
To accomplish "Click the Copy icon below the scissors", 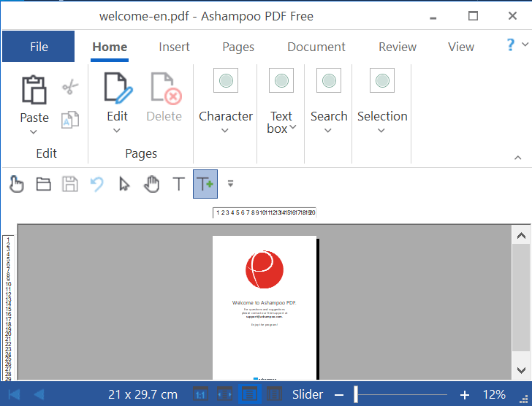I will (x=70, y=120).
